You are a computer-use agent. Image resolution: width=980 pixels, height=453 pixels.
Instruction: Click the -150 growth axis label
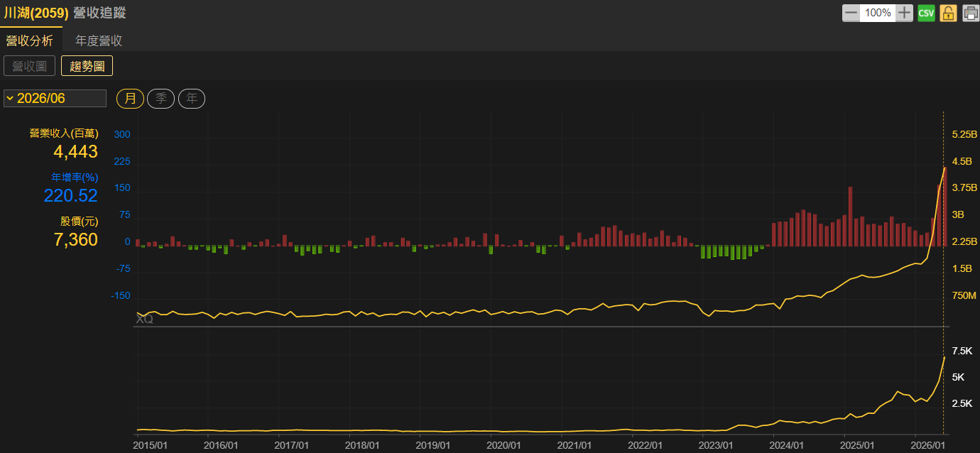[x=122, y=295]
